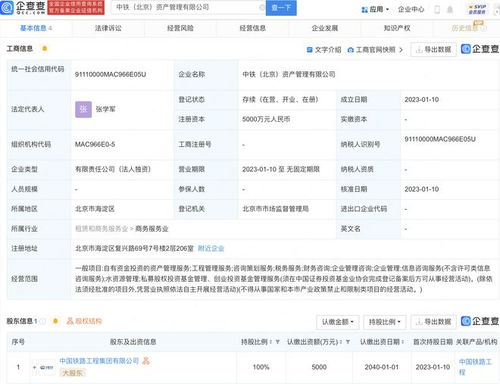Click the shareholder company logo thumbnail
Viewport: 500px width, 384px height.
tap(46, 367)
